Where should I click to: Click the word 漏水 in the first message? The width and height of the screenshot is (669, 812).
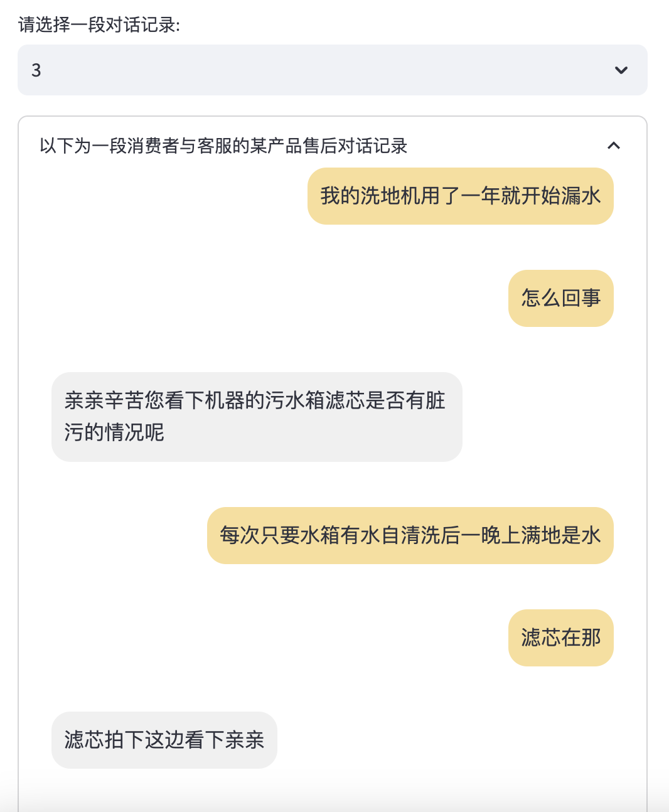pyautogui.click(x=581, y=196)
